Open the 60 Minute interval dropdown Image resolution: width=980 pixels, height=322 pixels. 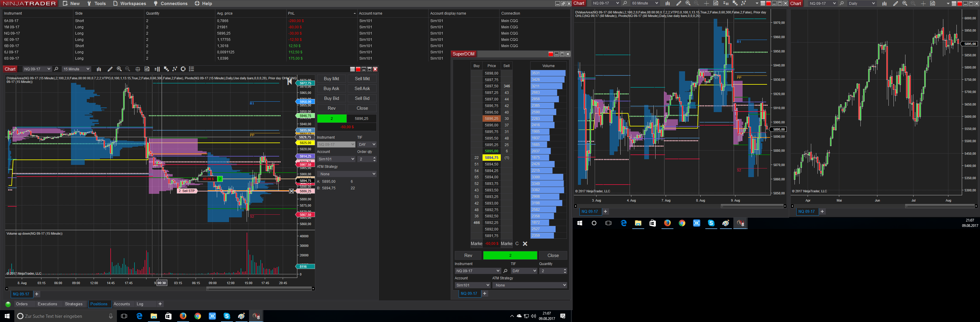645,3
